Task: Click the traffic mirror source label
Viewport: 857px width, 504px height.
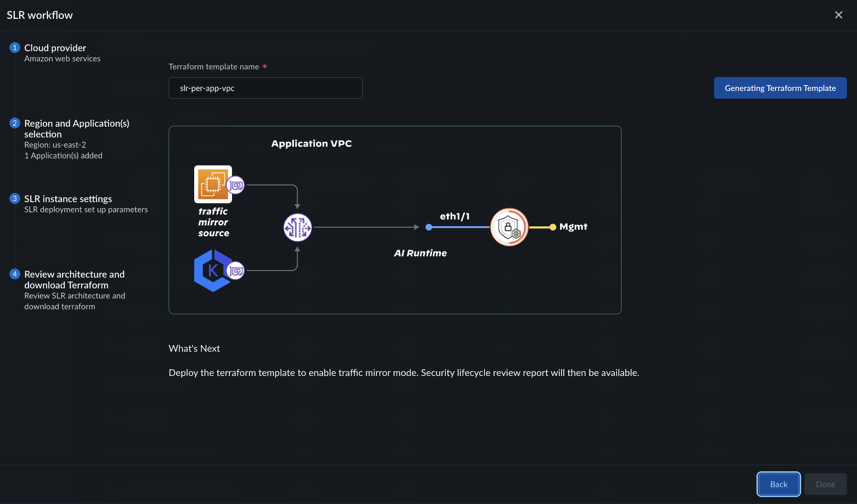Action: coord(213,222)
